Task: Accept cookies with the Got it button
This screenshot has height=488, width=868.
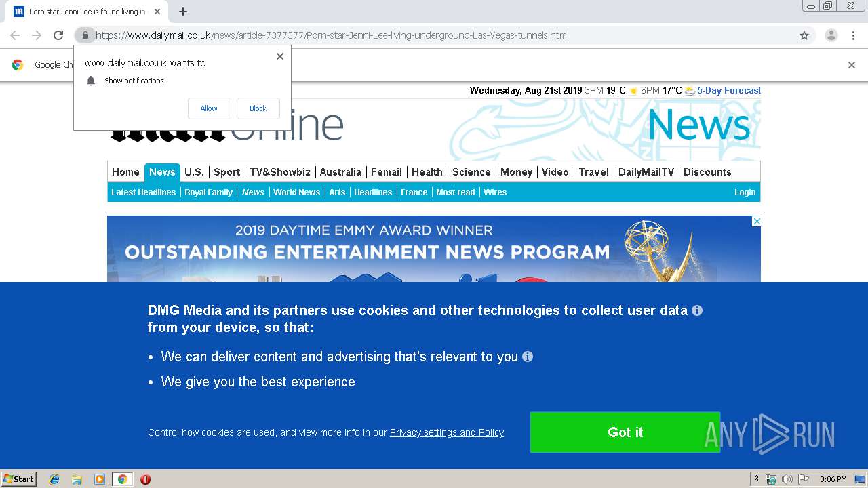Action: [x=625, y=432]
